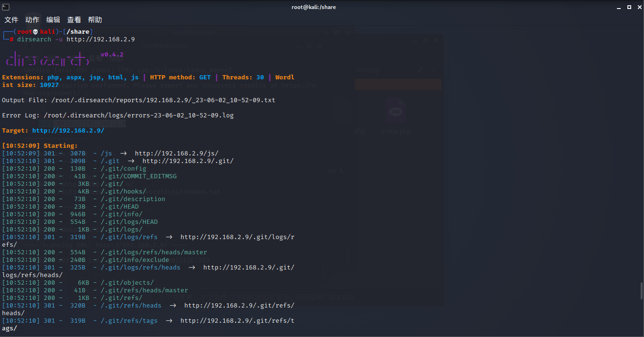
Task: Open the 文件 menu
Action: (x=11, y=20)
